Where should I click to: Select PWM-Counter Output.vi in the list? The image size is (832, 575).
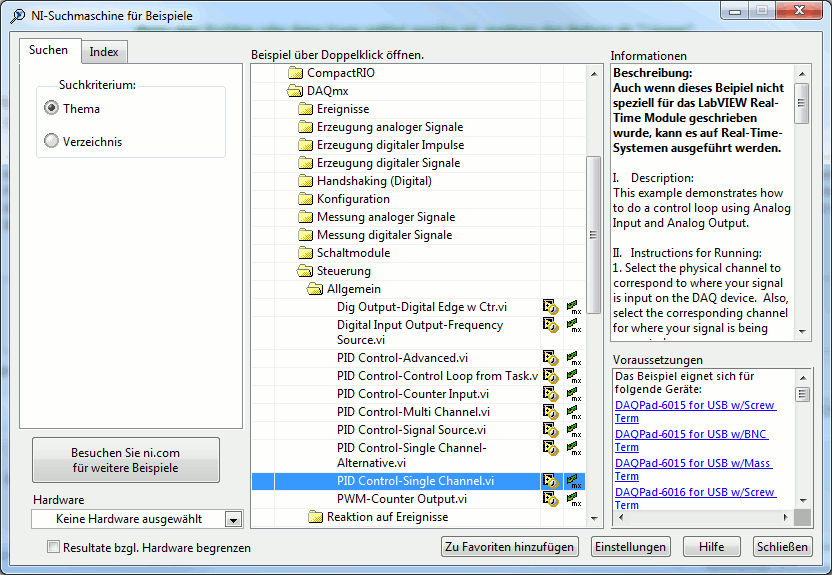[402, 499]
